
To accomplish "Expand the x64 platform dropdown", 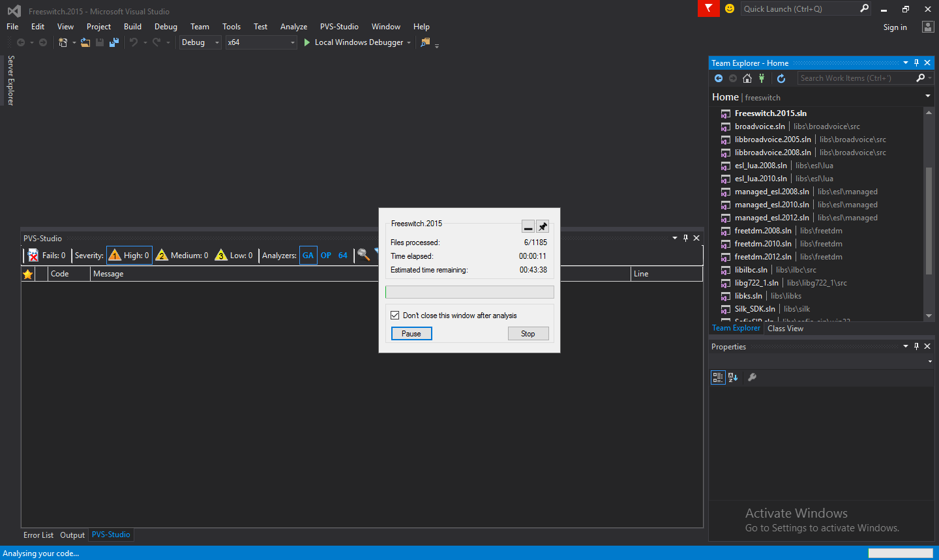I will [292, 42].
